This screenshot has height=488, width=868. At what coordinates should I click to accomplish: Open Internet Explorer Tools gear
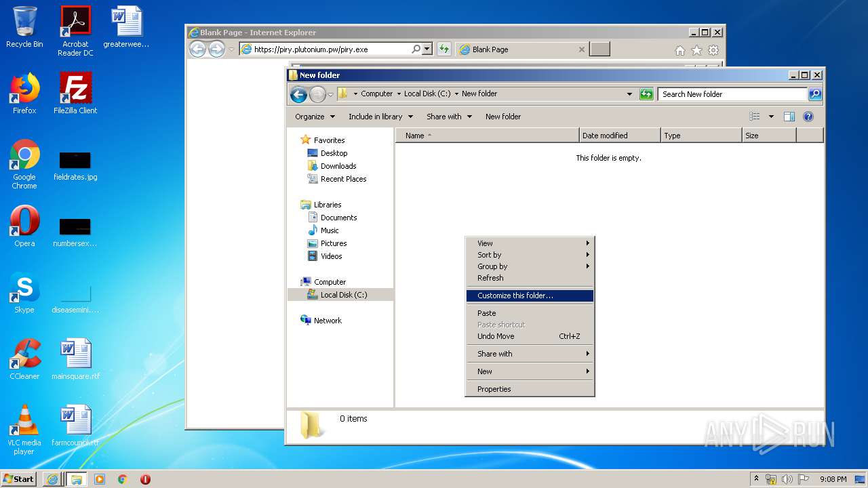713,50
